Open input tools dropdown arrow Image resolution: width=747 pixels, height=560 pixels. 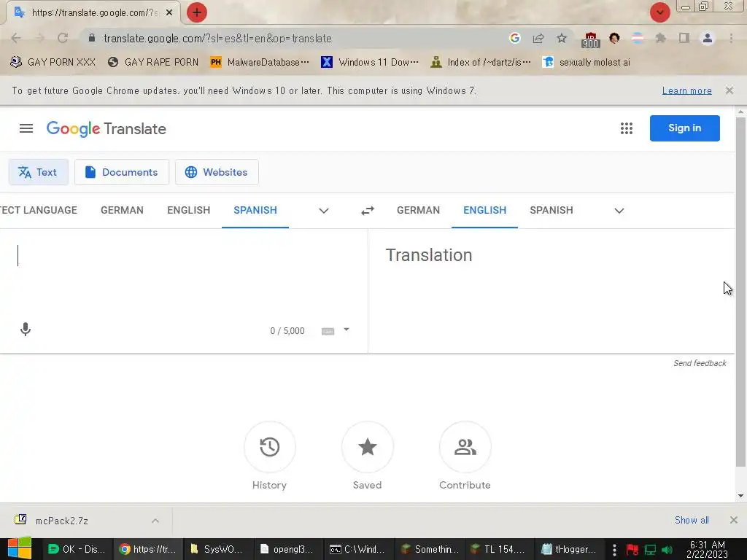tap(347, 330)
